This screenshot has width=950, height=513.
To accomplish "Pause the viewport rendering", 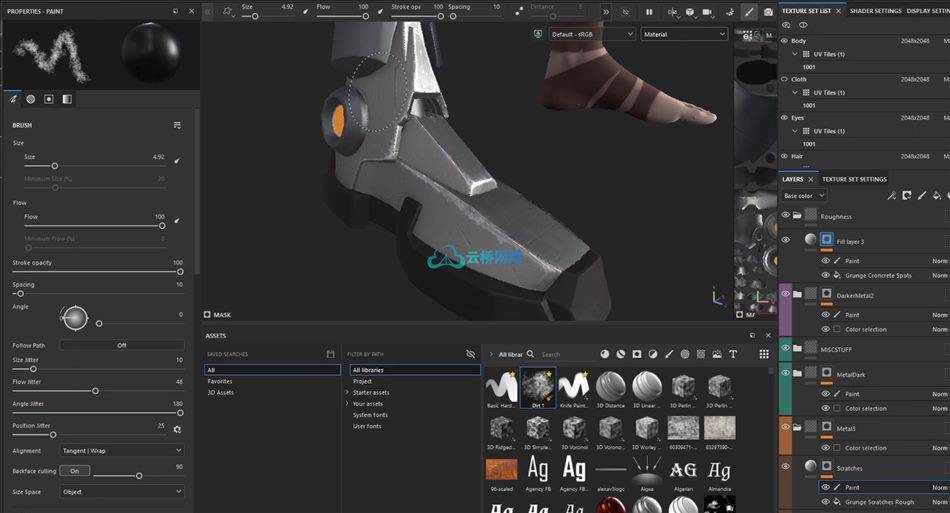I will coord(649,12).
